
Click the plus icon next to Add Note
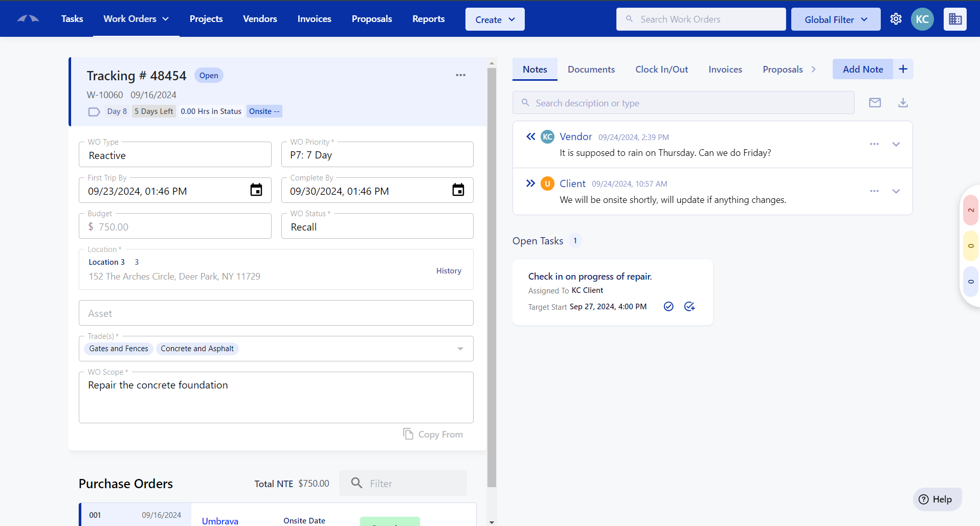point(903,69)
